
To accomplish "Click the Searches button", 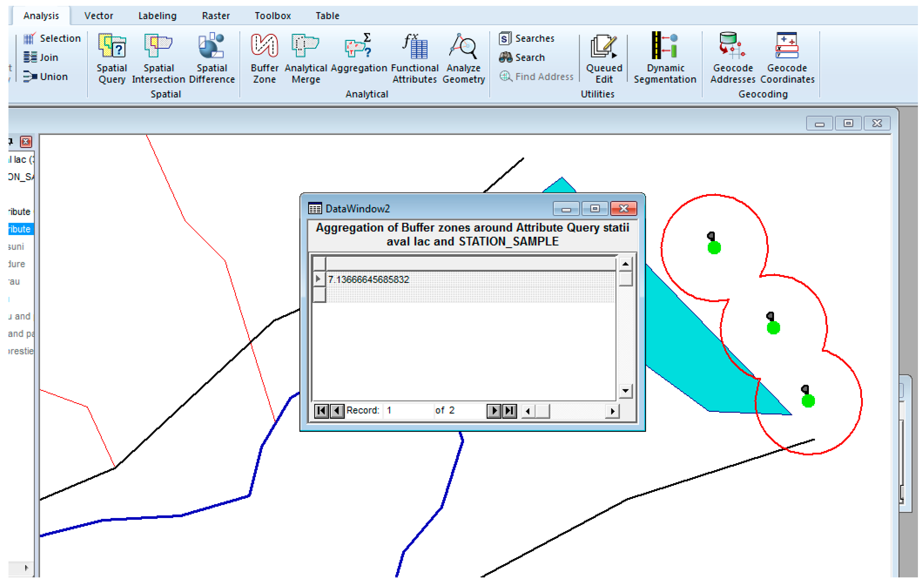I will click(527, 38).
